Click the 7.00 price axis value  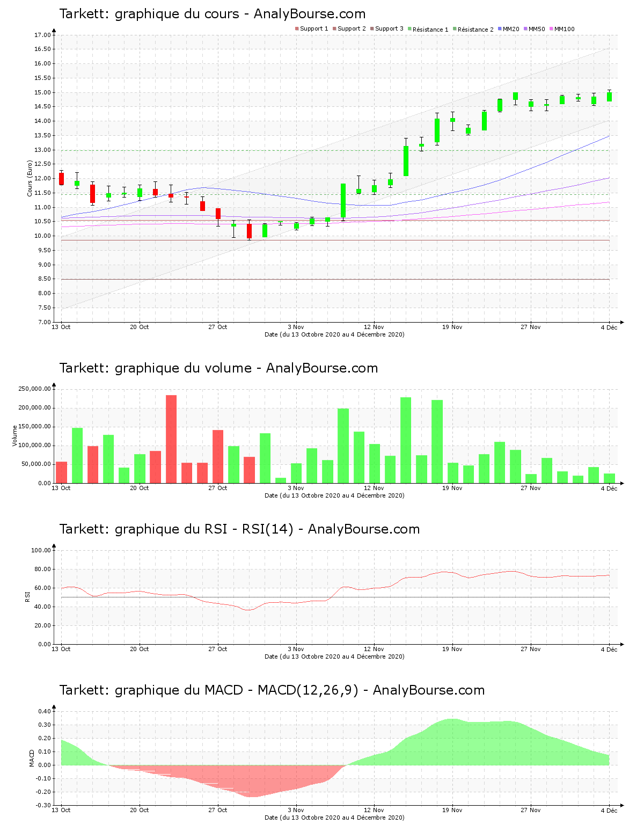(44, 322)
